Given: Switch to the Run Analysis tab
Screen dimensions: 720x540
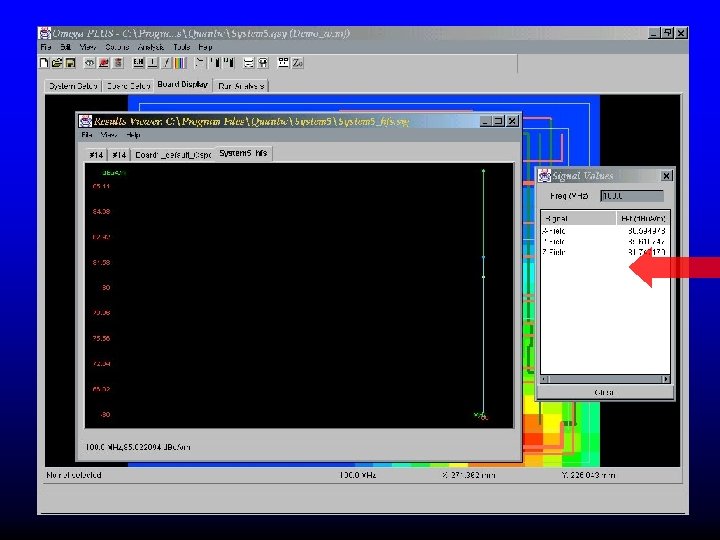Looking at the screenshot, I should click(241, 86).
